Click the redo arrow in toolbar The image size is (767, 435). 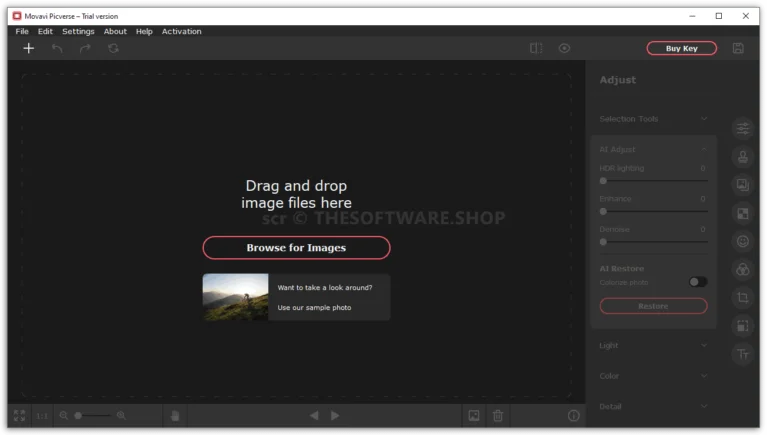pyautogui.click(x=85, y=48)
